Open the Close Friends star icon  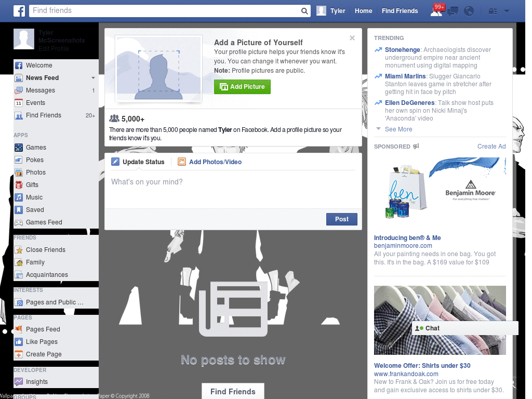(x=19, y=250)
